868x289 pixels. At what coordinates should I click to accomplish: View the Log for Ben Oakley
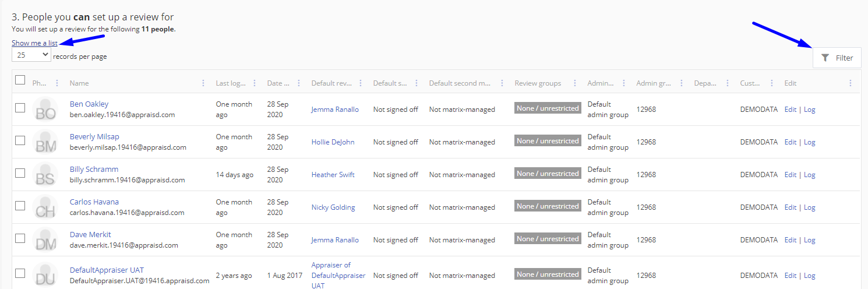point(809,110)
